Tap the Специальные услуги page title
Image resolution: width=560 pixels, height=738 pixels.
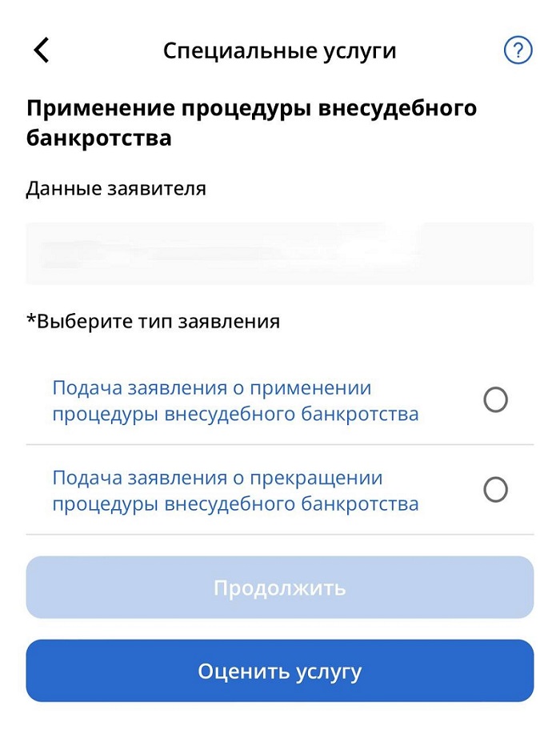(279, 51)
